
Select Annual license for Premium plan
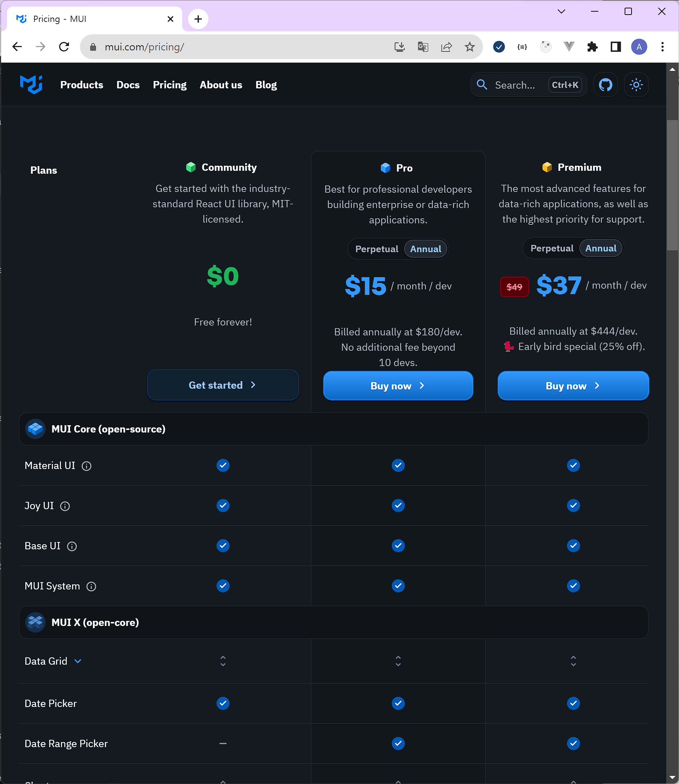click(601, 248)
